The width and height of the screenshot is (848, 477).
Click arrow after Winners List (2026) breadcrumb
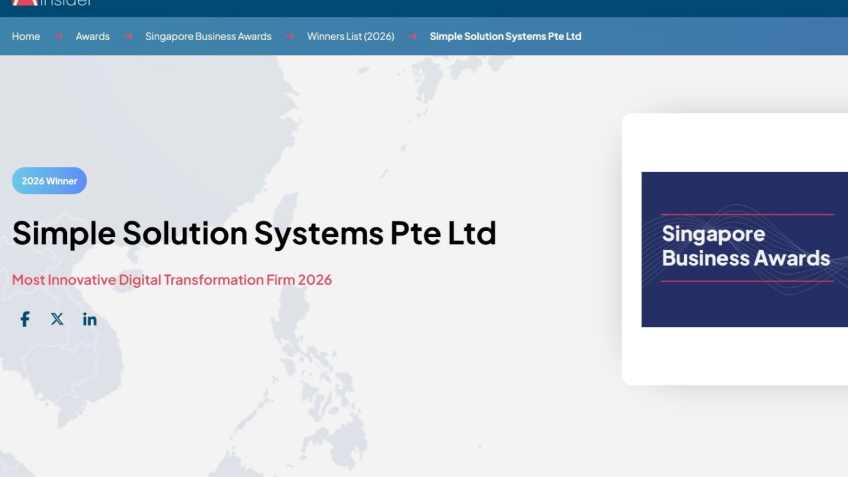point(412,37)
